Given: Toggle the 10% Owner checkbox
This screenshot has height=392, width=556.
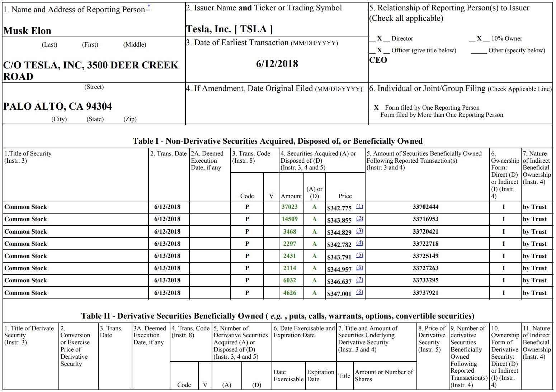Looking at the screenshot, I should point(479,39).
